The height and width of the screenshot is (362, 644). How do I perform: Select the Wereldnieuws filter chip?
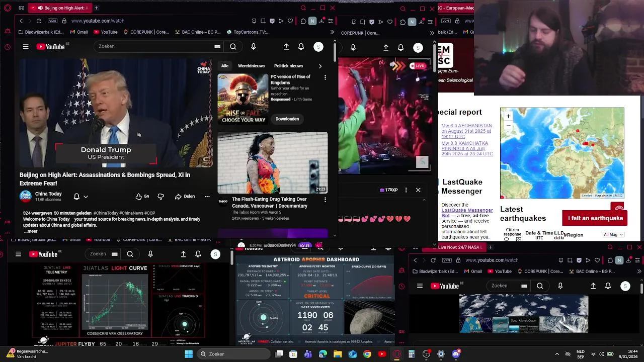point(251,66)
